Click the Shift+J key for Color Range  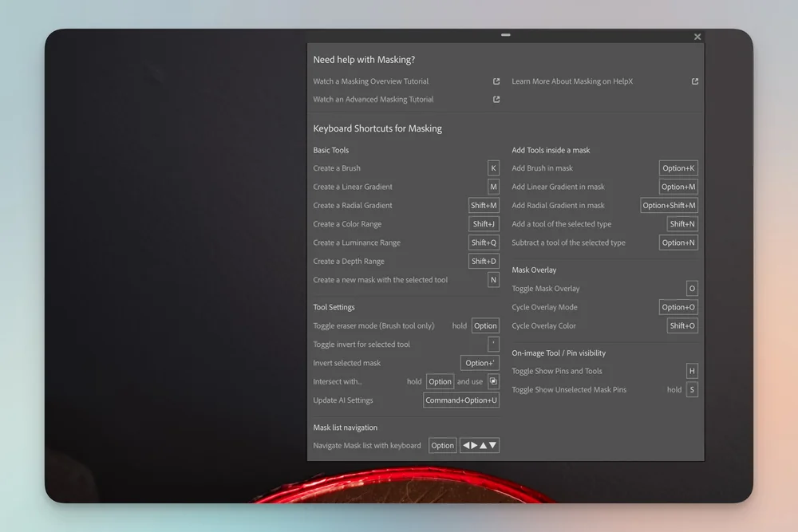pos(484,224)
